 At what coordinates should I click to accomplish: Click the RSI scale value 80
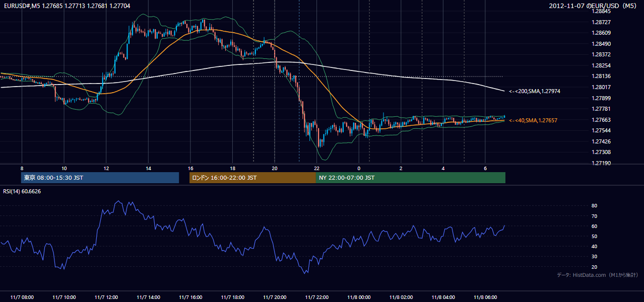click(x=594, y=206)
